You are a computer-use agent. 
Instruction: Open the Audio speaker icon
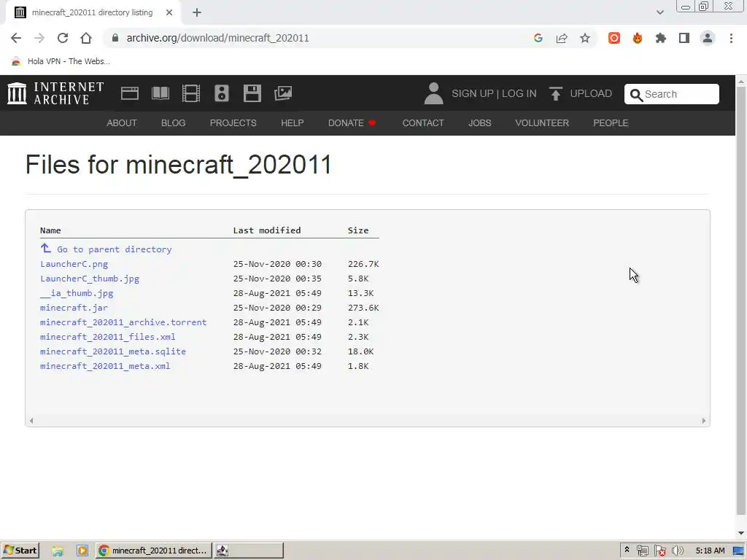point(222,93)
